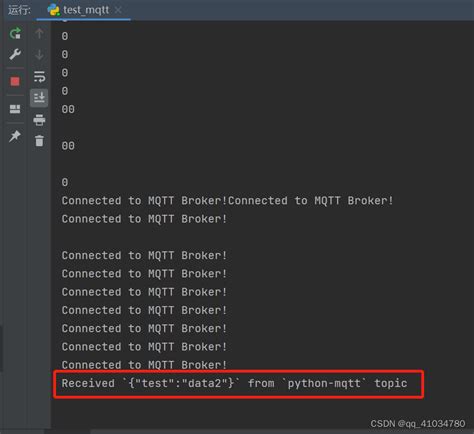
Task: Click the last Connected to MQTT Broker line
Action: pos(144,365)
